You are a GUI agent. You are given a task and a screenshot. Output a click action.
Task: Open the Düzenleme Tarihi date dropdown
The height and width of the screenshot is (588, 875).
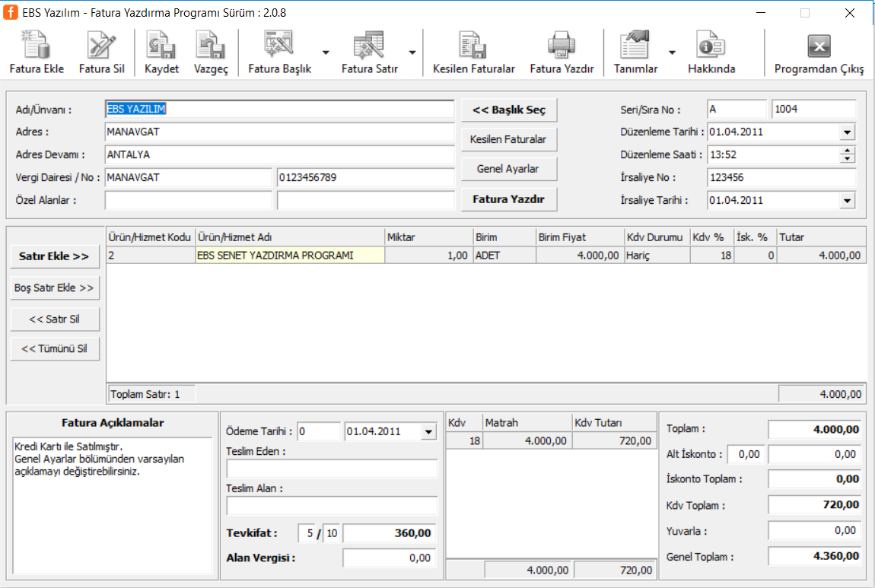click(847, 132)
